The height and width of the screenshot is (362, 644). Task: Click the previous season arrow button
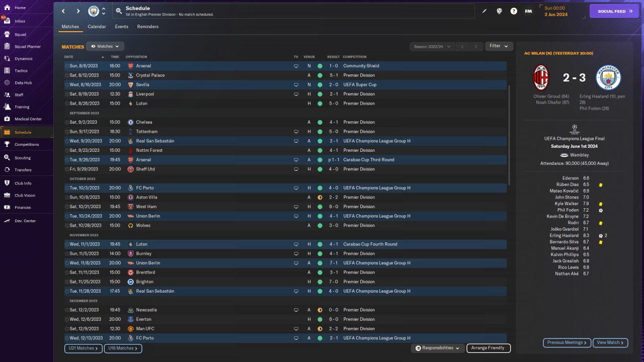click(462, 47)
